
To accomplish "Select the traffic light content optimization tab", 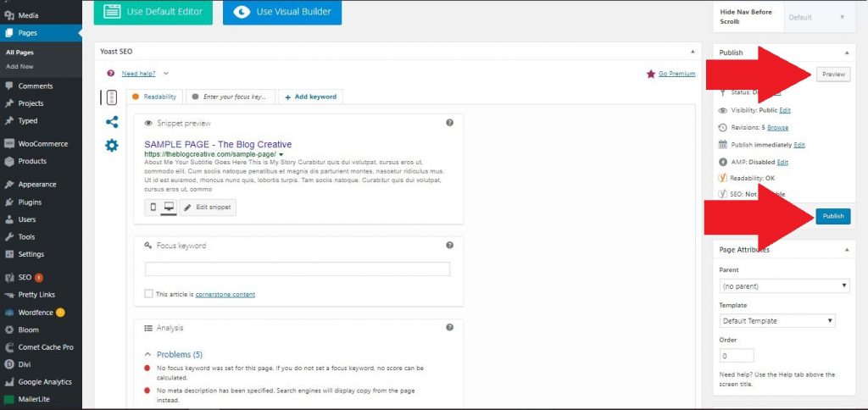I will point(111,97).
